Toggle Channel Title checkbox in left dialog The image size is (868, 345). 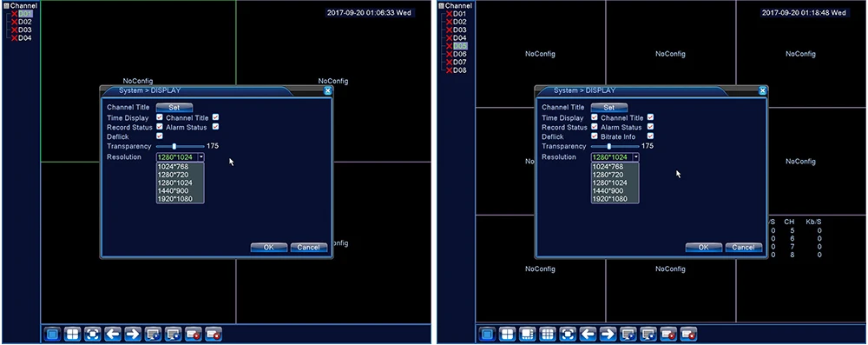coord(215,117)
